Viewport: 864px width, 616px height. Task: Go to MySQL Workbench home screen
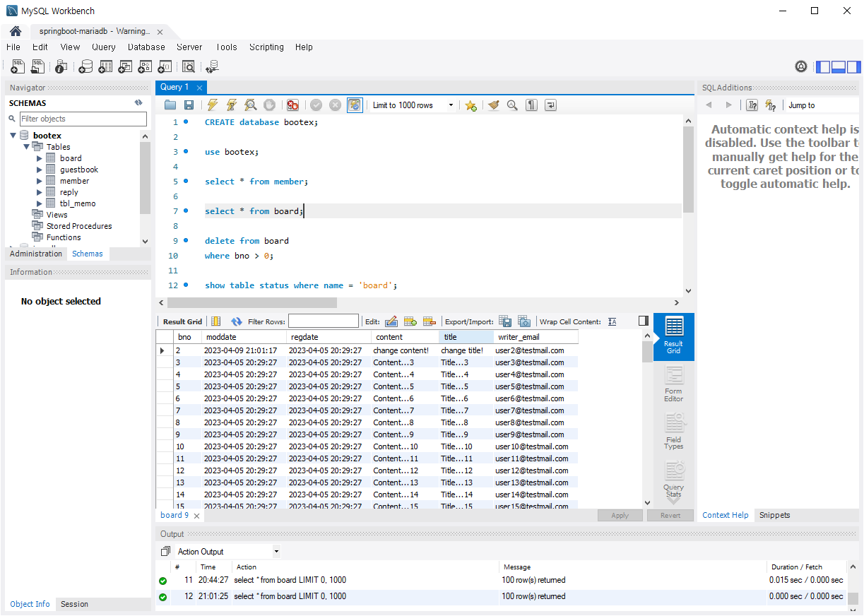pyautogui.click(x=16, y=31)
